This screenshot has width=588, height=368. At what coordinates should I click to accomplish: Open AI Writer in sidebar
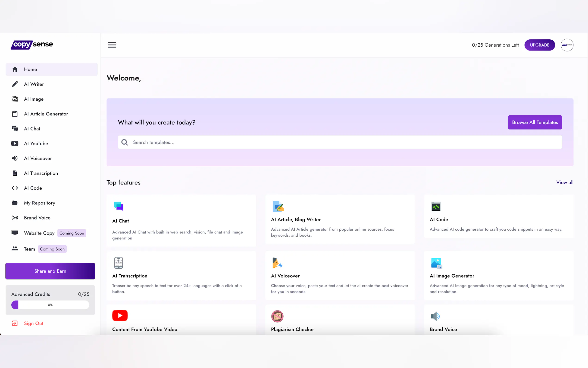click(x=34, y=84)
